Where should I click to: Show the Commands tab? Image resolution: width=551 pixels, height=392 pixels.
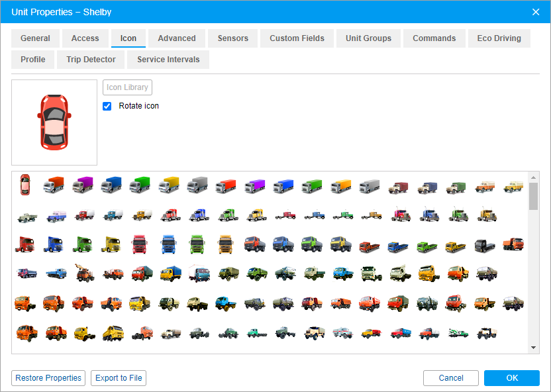click(x=434, y=38)
